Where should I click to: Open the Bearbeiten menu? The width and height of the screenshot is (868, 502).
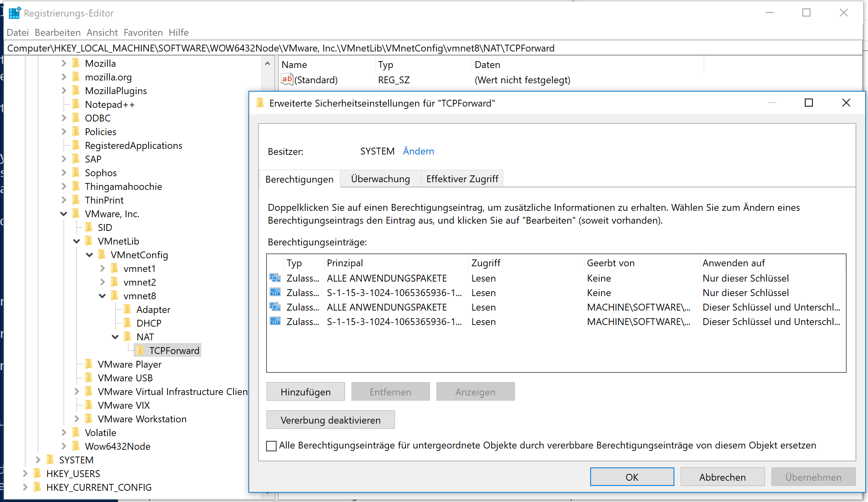(58, 32)
